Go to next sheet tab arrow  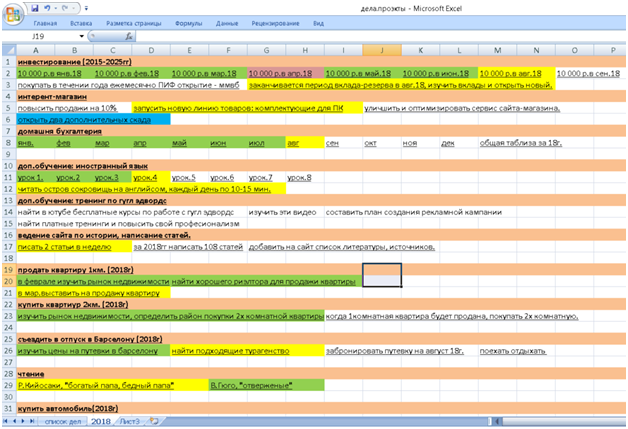23,421
